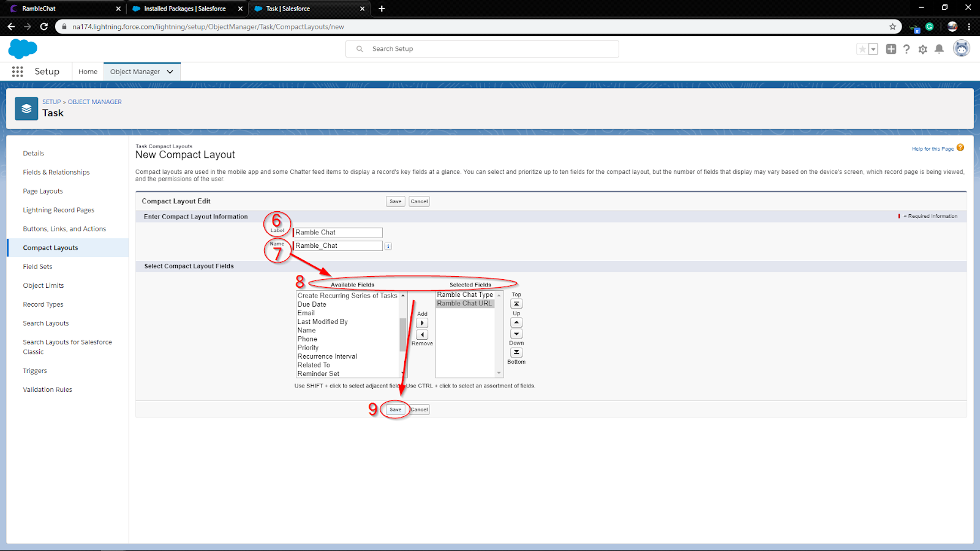Open the user profile avatar menu
Screen dimensions: 980x551
point(962,48)
